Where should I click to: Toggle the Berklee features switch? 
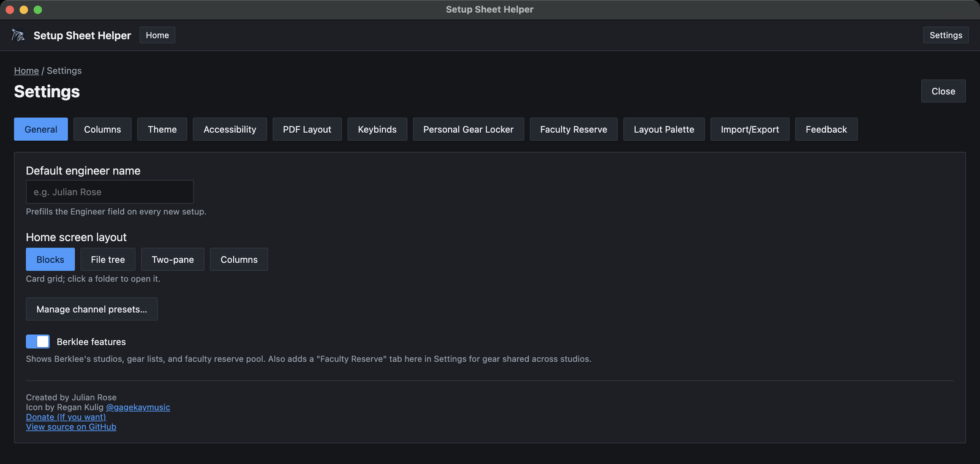[x=37, y=342]
